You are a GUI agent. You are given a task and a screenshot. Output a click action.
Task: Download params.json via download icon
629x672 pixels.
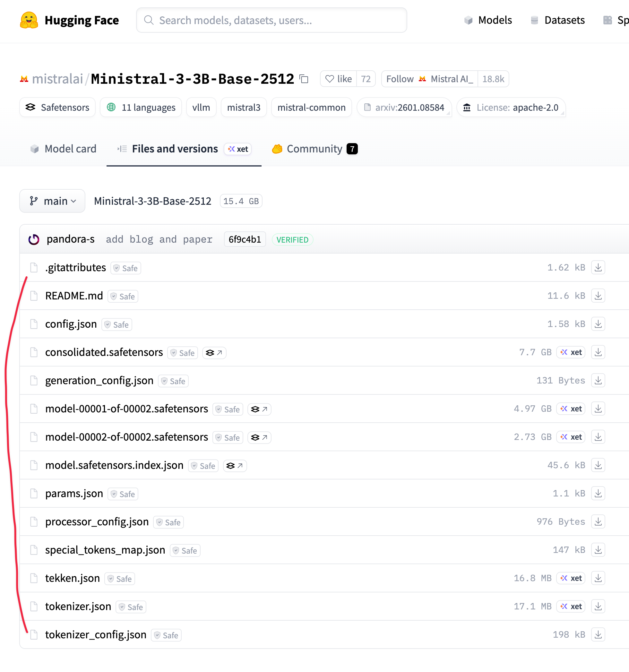coord(598,494)
